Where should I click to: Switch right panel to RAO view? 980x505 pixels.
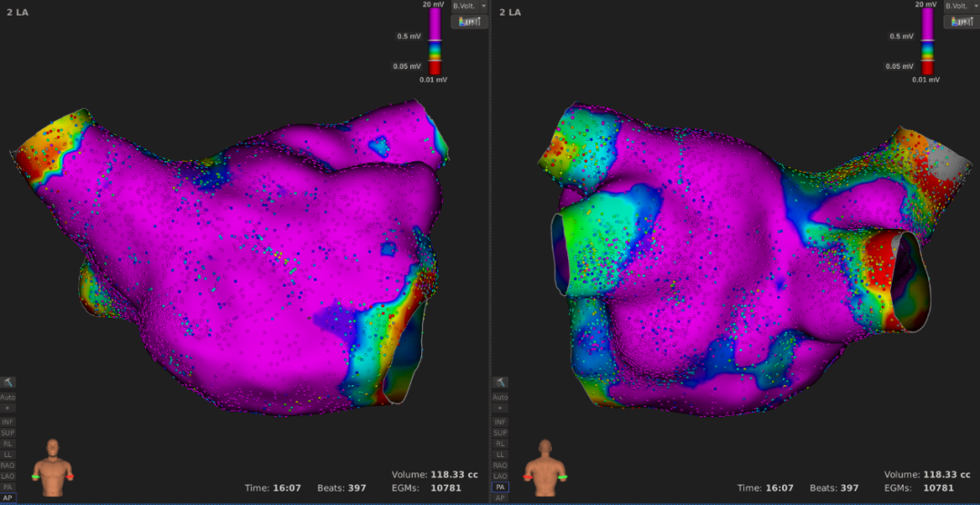500,465
